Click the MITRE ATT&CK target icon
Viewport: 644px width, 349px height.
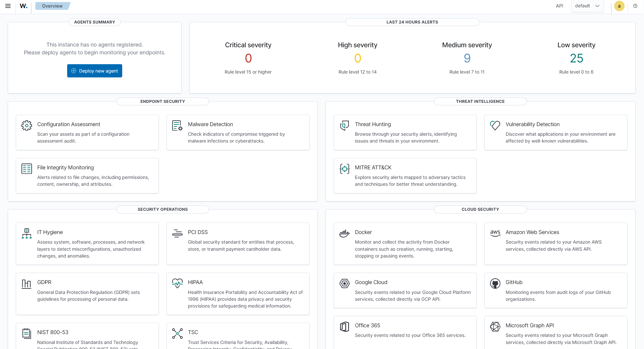(344, 169)
